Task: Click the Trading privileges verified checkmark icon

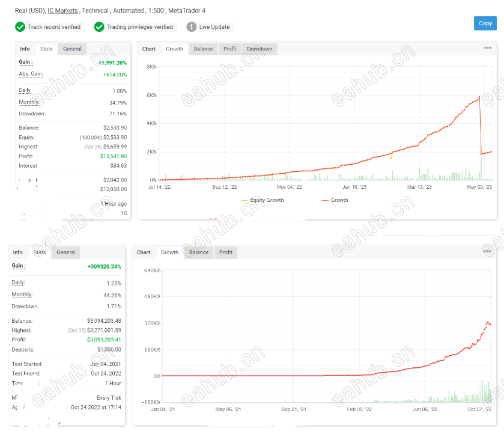Action: pyautogui.click(x=99, y=27)
